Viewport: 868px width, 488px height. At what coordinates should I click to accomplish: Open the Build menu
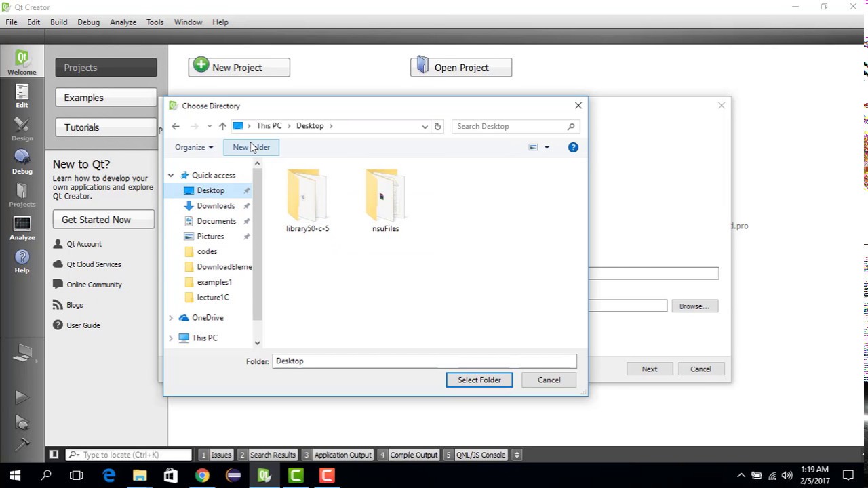point(58,22)
